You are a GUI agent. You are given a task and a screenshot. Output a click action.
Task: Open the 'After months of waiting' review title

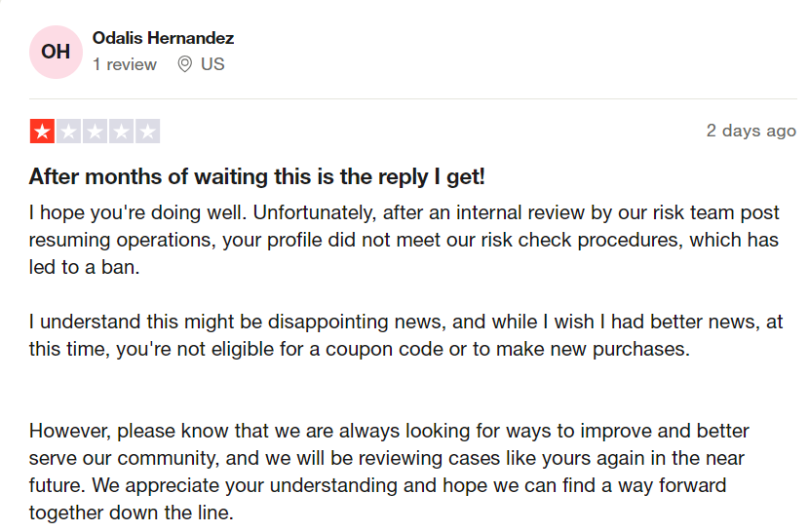257,176
